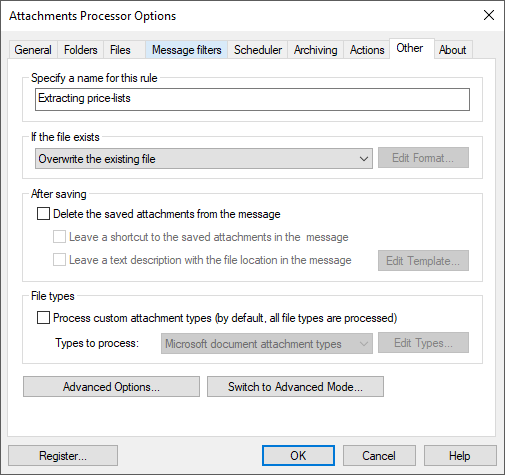Expand the 'If the file exists' dropdown
Screen dimensions: 505x475
click(x=204, y=159)
